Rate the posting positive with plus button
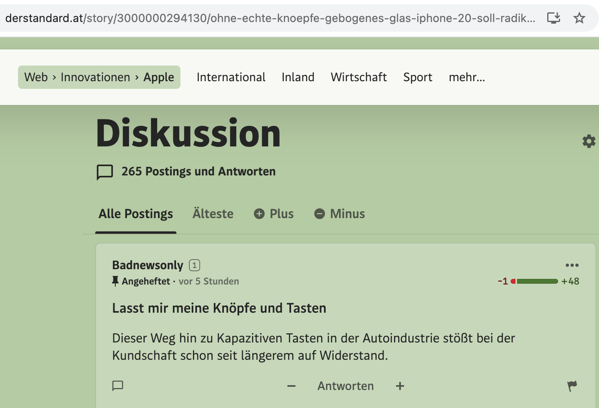This screenshot has height=408, width=599. (x=400, y=386)
